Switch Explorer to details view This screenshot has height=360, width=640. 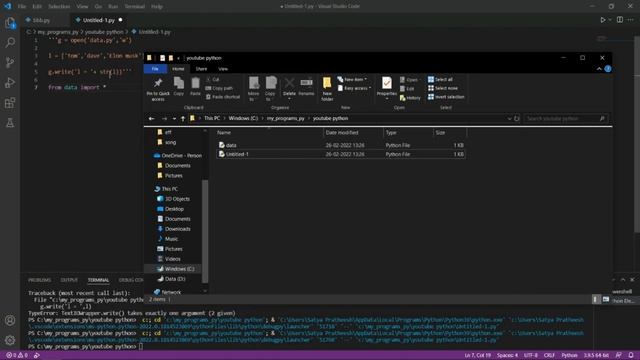[596, 300]
